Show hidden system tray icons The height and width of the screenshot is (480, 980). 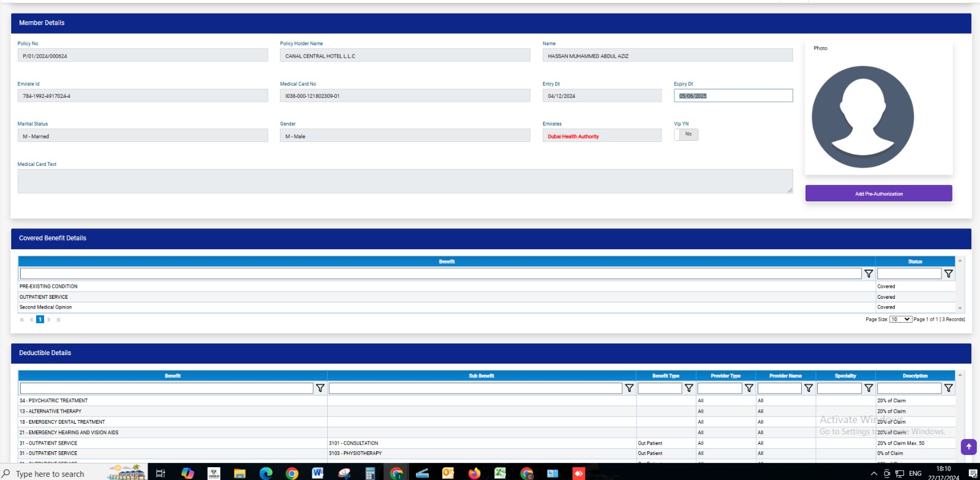point(873,473)
